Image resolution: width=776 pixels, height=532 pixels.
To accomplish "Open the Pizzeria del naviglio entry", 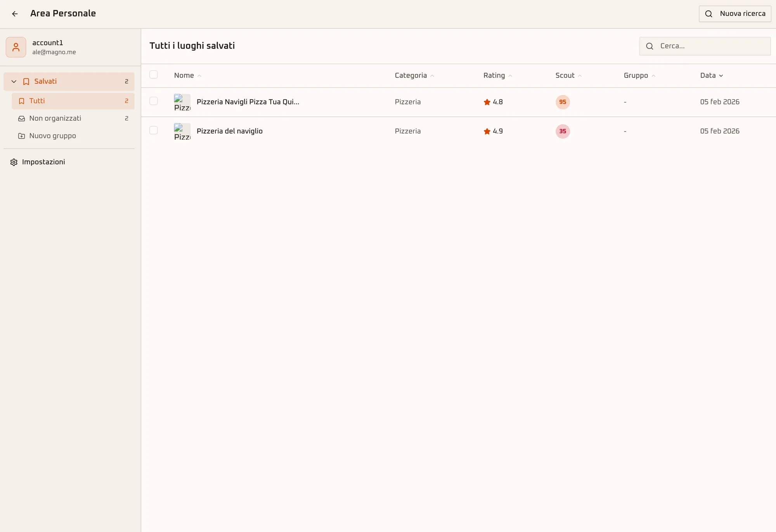I will pyautogui.click(x=230, y=131).
